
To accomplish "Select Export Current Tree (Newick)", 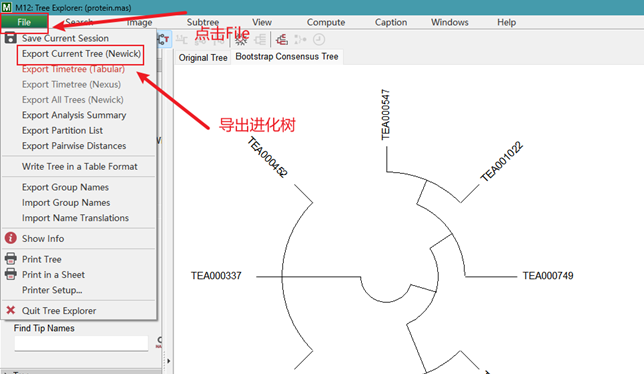I will (x=81, y=54).
